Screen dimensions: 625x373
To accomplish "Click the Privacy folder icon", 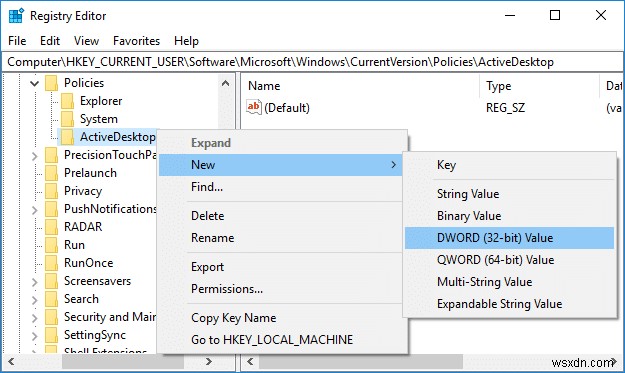I will pyautogui.click(x=52, y=191).
